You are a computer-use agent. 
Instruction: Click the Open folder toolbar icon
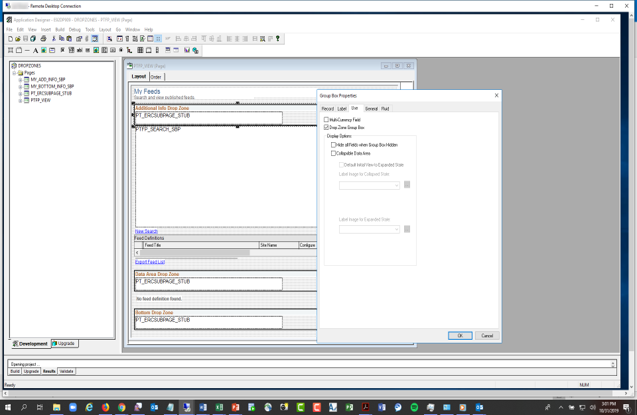pos(18,39)
